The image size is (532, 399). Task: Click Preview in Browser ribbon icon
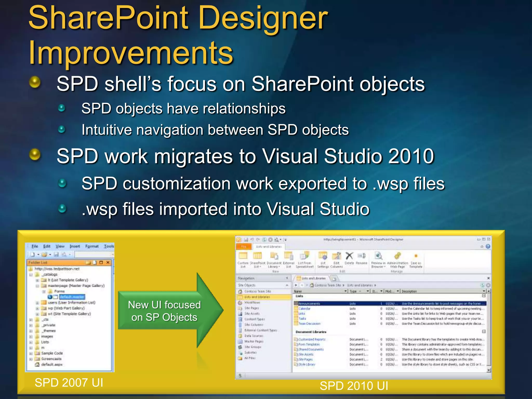tap(378, 256)
